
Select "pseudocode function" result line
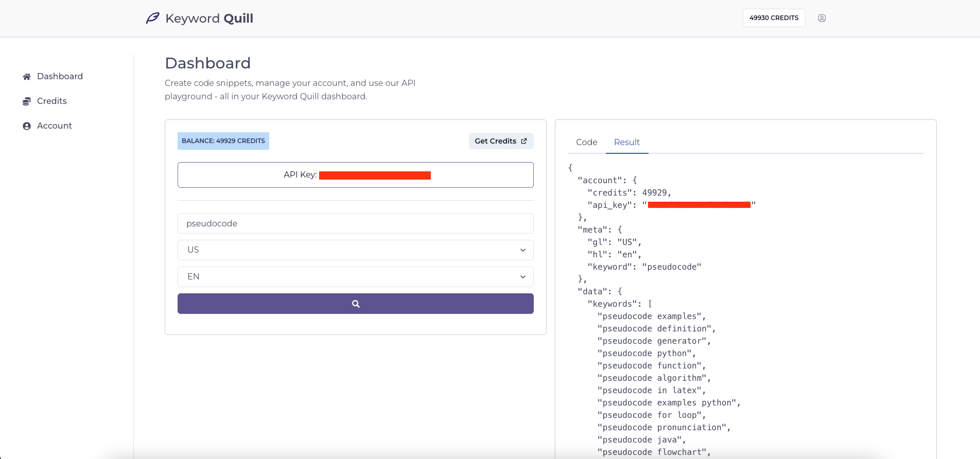pyautogui.click(x=652, y=366)
